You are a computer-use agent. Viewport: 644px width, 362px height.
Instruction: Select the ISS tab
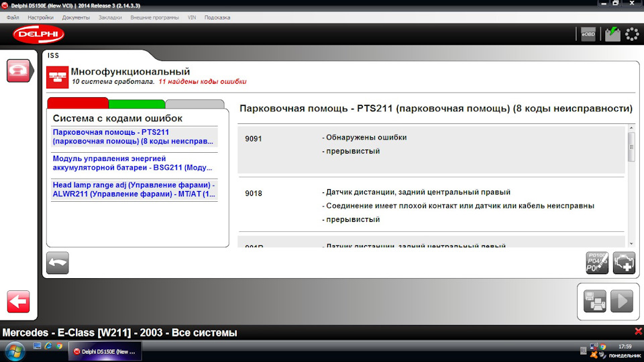coord(54,56)
